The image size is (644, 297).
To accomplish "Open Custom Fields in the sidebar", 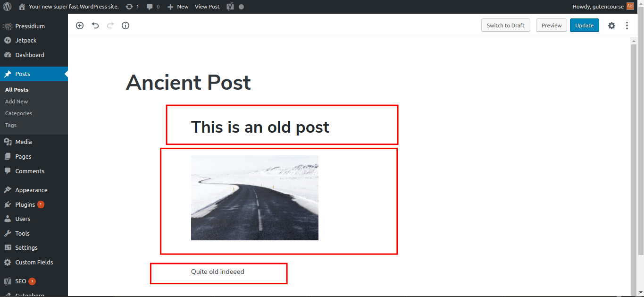I will [34, 262].
